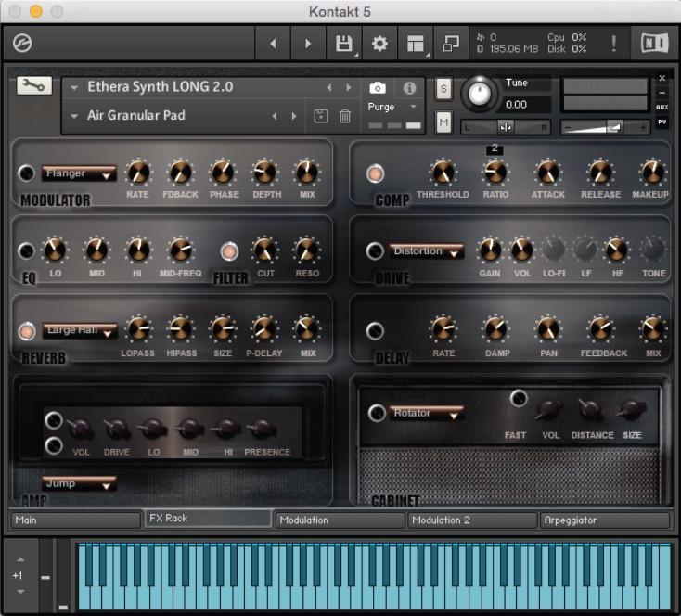This screenshot has height=616, width=681.
Task: Expand the Air Granular Pad snapshot menu
Action: (74, 116)
